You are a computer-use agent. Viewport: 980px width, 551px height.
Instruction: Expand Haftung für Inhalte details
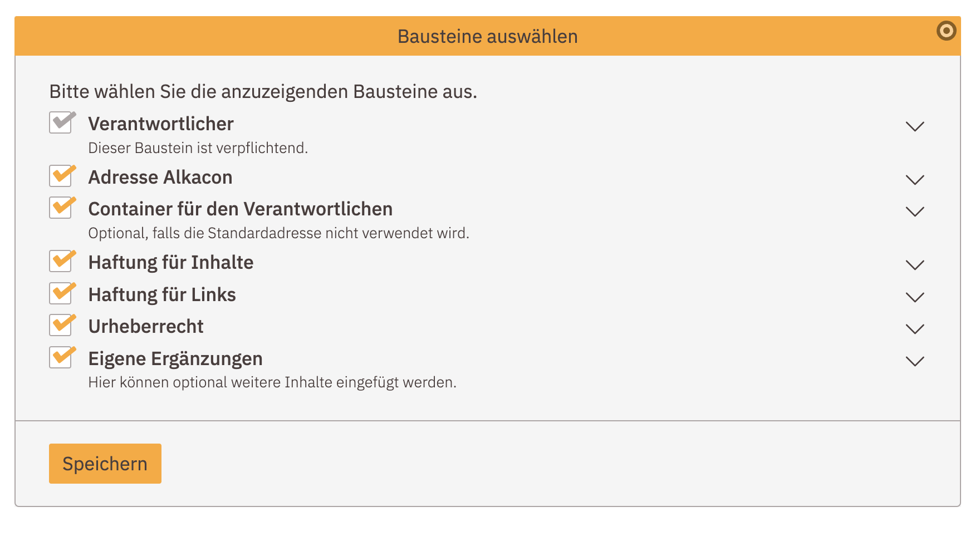pyautogui.click(x=914, y=264)
